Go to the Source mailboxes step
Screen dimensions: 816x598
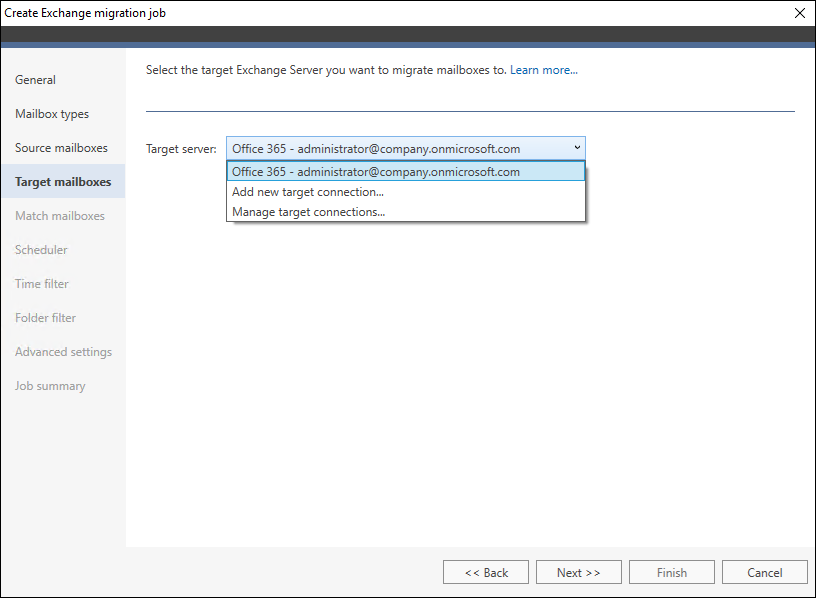click(61, 148)
